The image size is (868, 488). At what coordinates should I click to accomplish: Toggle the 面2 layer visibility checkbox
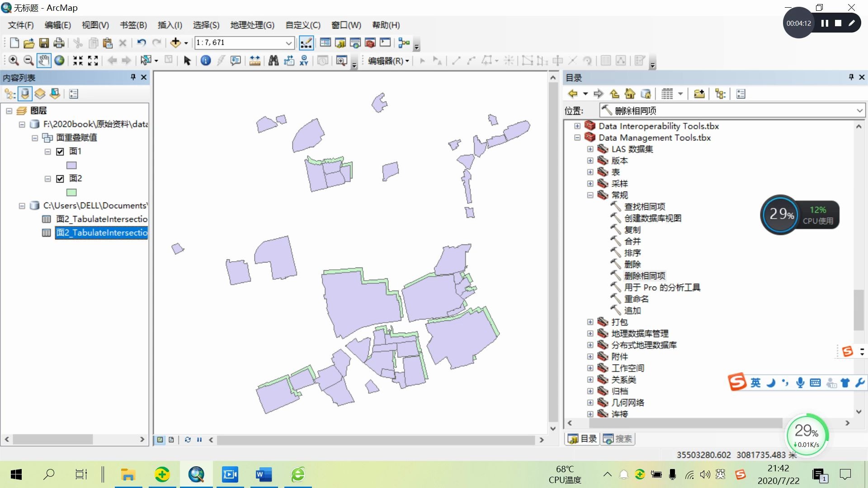pos(60,179)
